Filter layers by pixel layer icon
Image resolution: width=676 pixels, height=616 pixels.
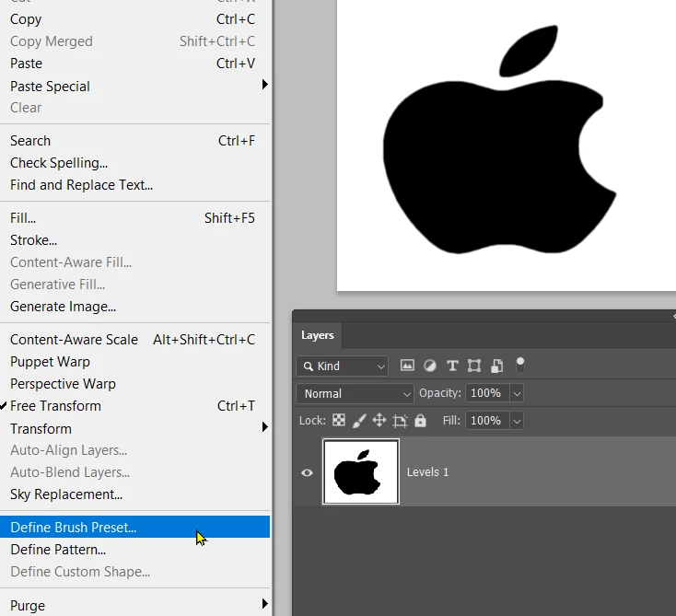pyautogui.click(x=407, y=366)
